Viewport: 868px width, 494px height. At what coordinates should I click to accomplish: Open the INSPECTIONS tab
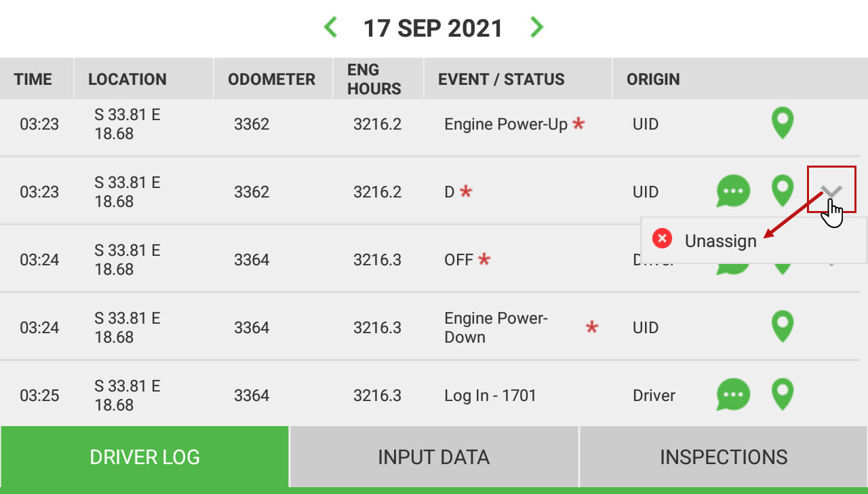coord(724,457)
